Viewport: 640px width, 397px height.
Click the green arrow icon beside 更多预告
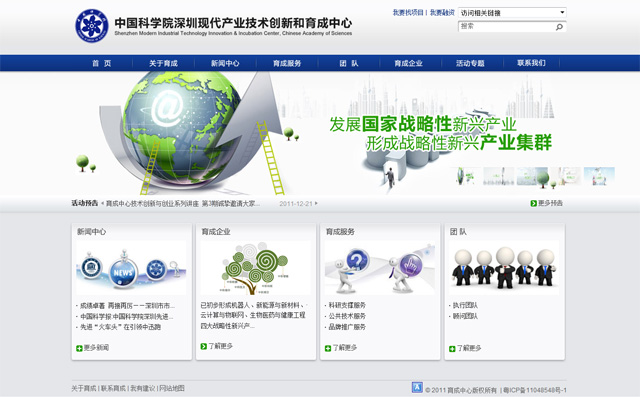tap(533, 203)
